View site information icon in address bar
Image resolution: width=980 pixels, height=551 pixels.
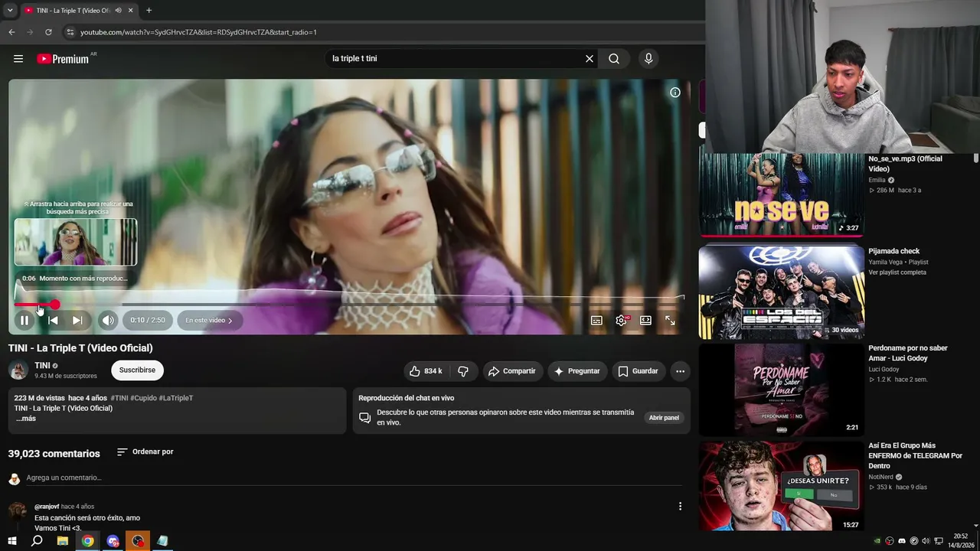tap(70, 32)
